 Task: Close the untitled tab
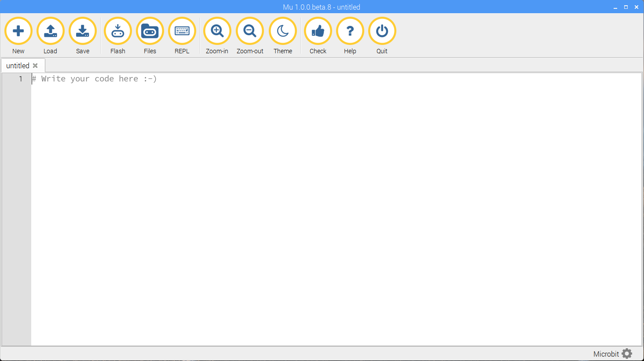[35, 66]
